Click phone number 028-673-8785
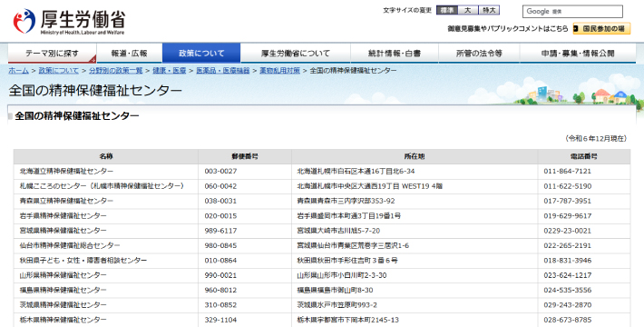The height and width of the screenshot is (327, 644). (x=568, y=320)
